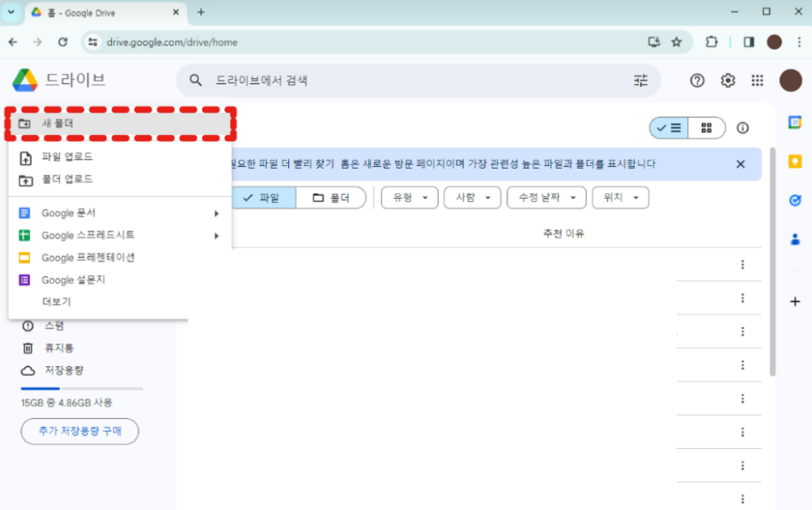Open Google Contacts side panel
The height and width of the screenshot is (510, 812).
795,239
